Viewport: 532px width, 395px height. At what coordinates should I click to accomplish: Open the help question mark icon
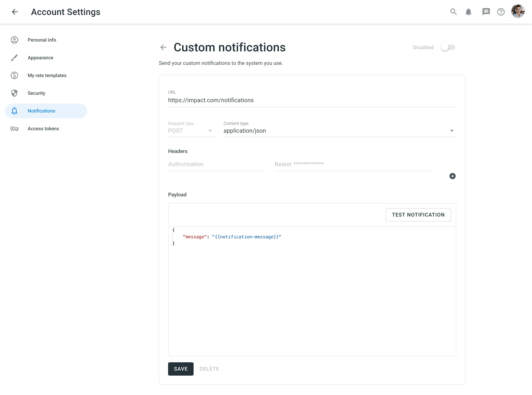(501, 12)
